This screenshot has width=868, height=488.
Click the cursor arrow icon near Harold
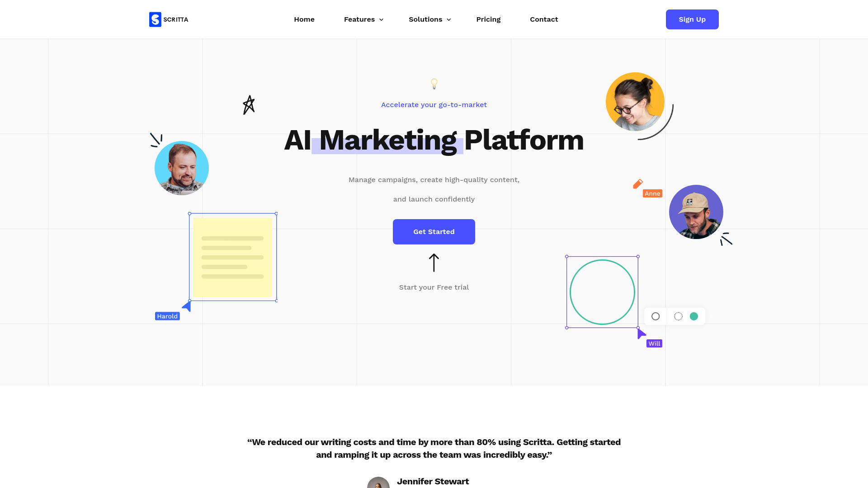[x=187, y=306]
